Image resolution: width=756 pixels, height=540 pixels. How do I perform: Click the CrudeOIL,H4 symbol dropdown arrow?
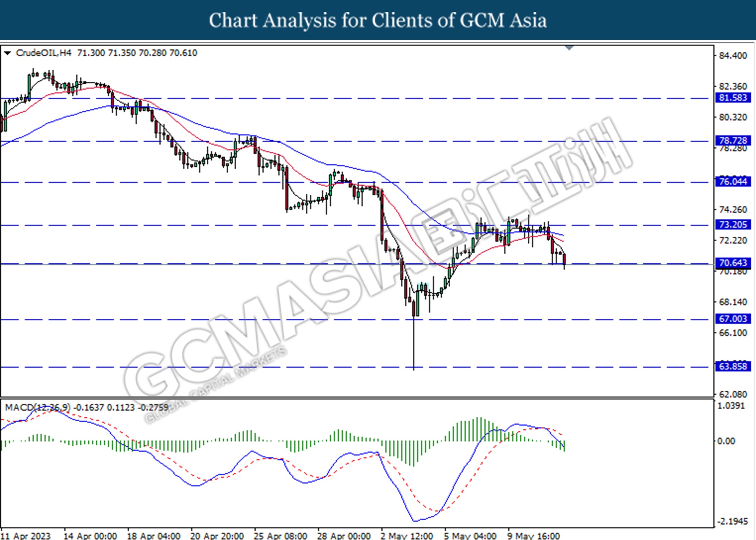coord(7,53)
